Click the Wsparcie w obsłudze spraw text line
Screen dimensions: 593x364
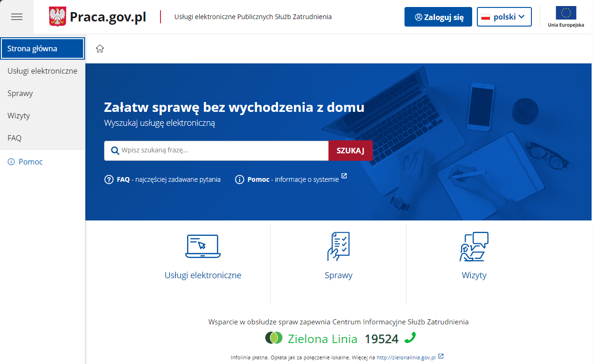(338, 322)
